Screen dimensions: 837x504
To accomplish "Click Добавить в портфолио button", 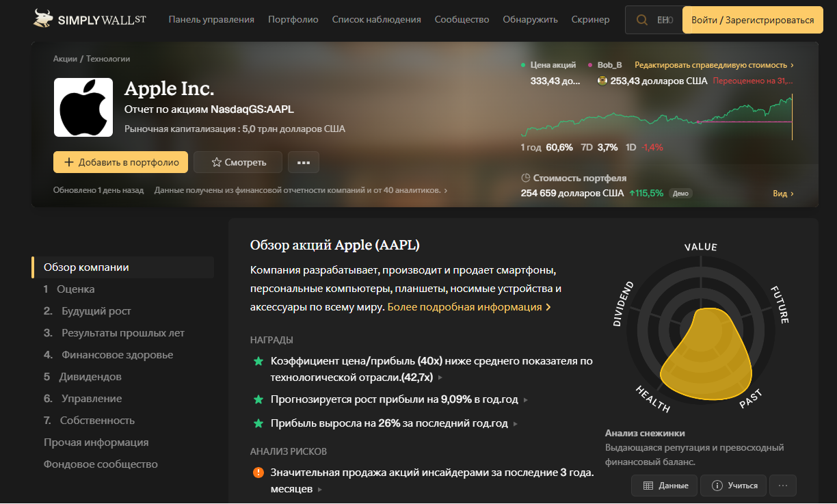I will click(120, 162).
